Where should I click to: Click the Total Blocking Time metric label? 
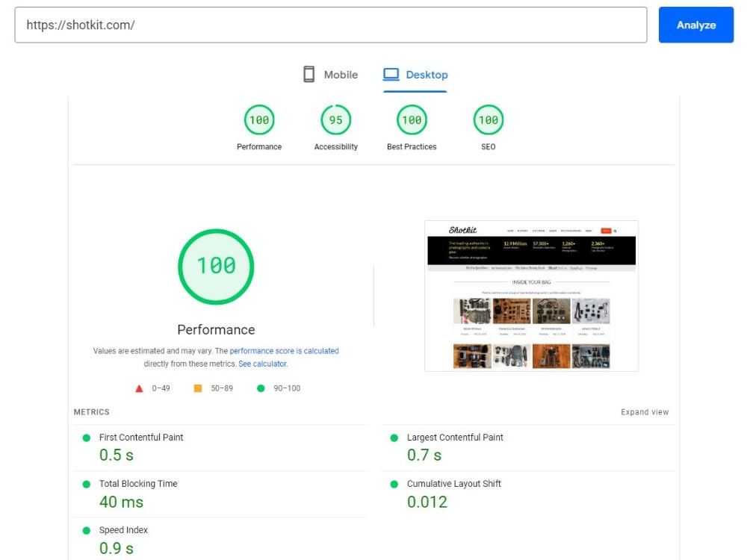click(x=138, y=484)
